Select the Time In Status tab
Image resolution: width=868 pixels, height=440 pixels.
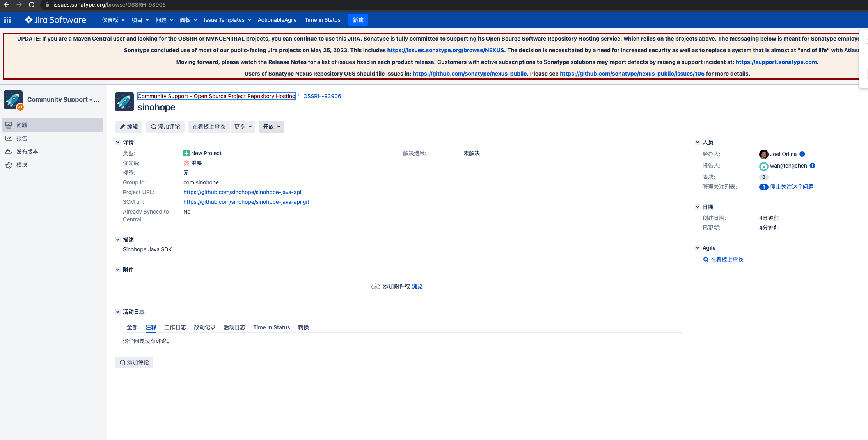coord(271,327)
